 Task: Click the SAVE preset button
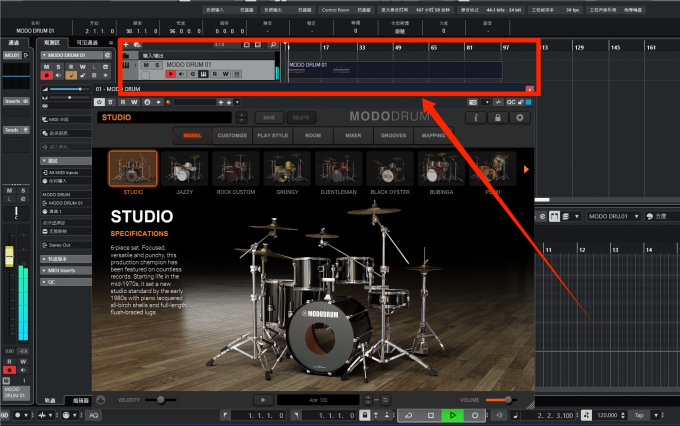pos(269,118)
